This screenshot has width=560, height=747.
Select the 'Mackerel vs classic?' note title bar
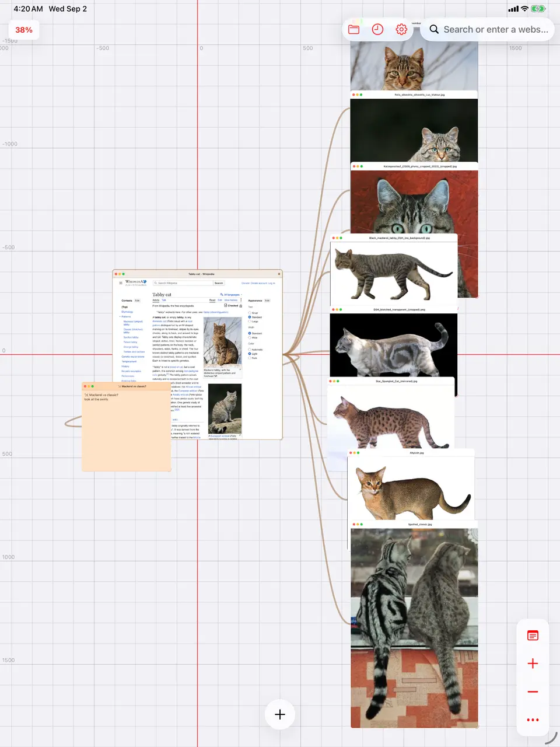(127, 386)
